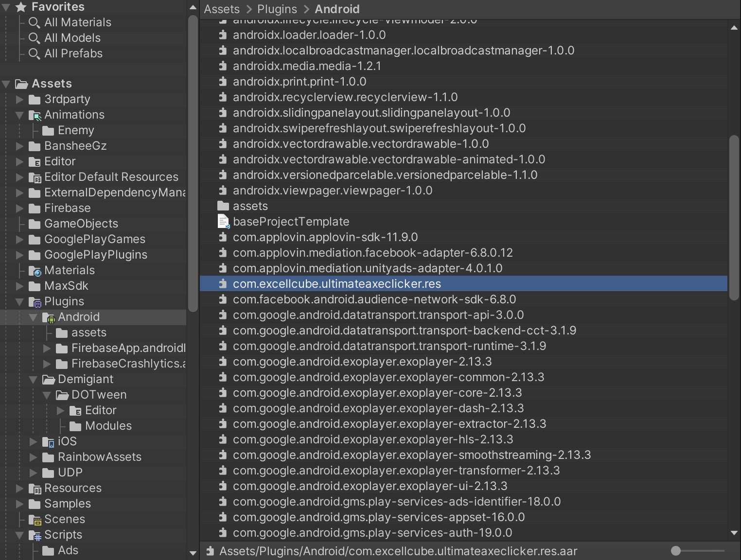Click the plugin icon for androidx.print.print-1.0.0
This screenshot has height=560, width=741.
[223, 82]
